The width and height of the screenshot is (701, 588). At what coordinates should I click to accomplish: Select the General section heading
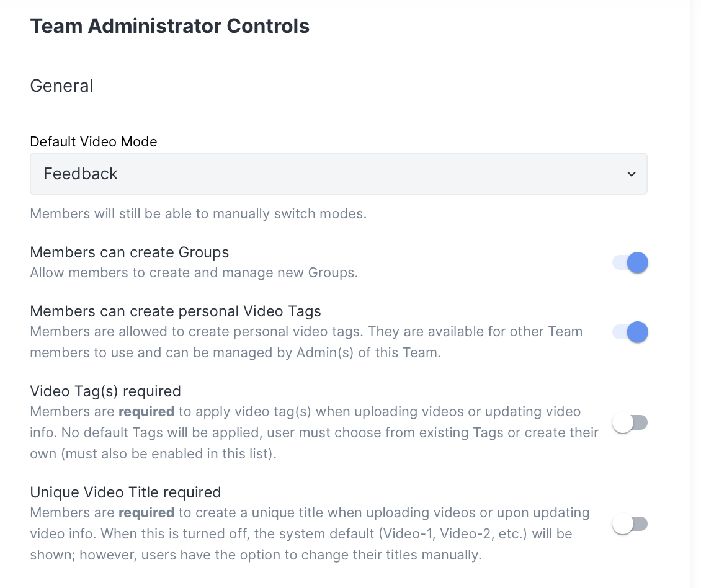coord(61,86)
